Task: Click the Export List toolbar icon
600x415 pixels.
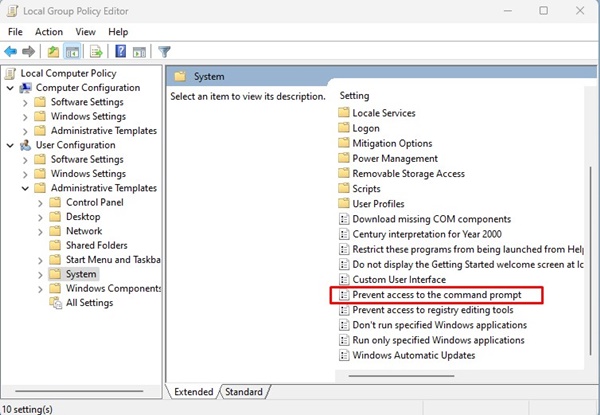Action: (x=97, y=52)
